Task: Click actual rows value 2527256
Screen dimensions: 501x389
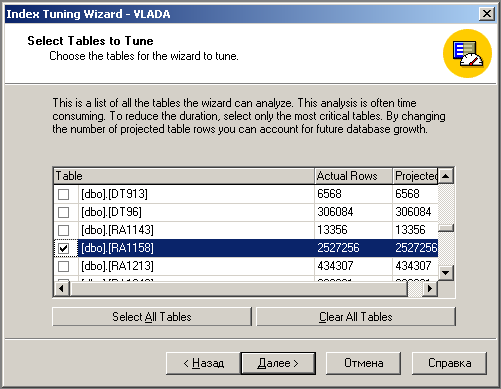Action: (338, 248)
